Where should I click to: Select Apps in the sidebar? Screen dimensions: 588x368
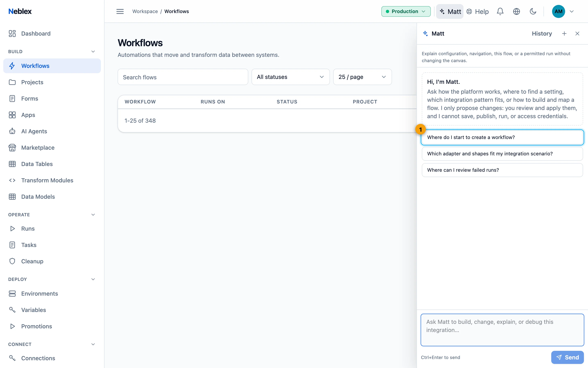click(52, 115)
